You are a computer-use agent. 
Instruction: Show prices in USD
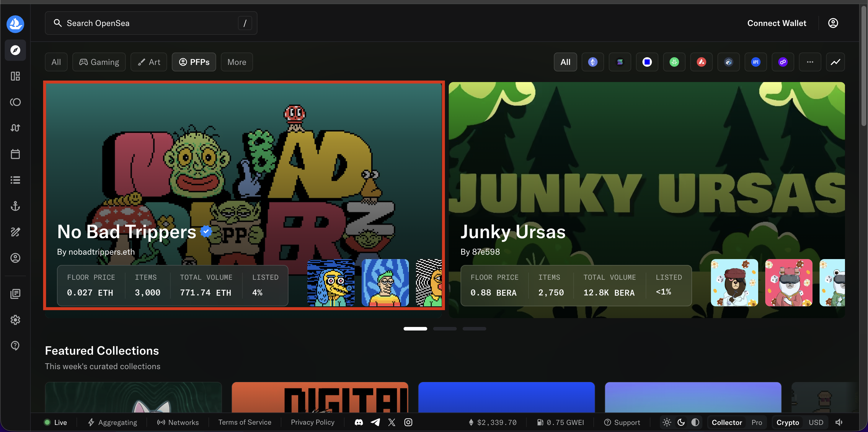(816, 423)
